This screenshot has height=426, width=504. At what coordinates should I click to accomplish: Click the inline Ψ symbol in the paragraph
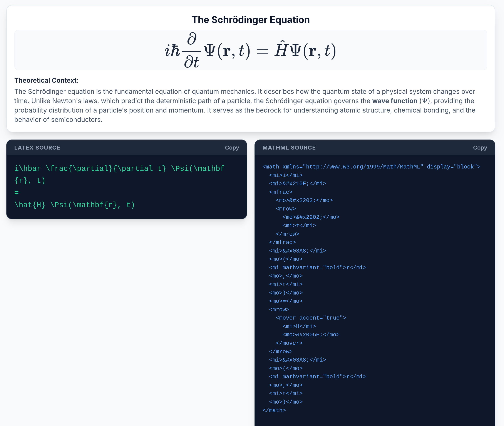click(425, 101)
